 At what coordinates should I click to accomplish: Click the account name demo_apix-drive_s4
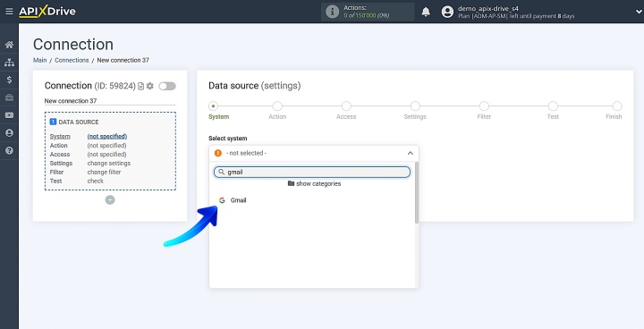[488, 8]
